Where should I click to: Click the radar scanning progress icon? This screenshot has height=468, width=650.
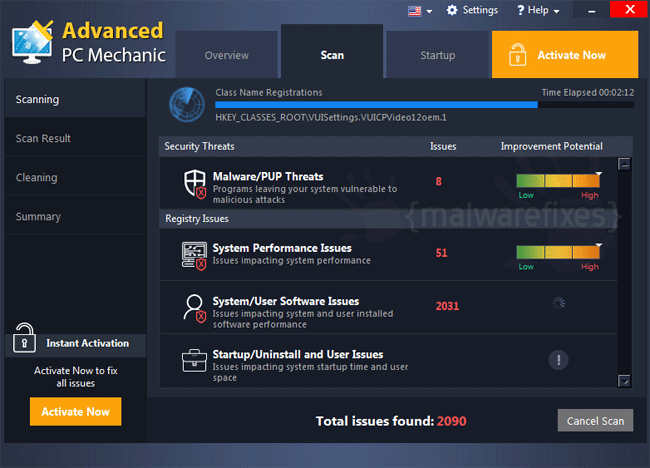(x=187, y=104)
